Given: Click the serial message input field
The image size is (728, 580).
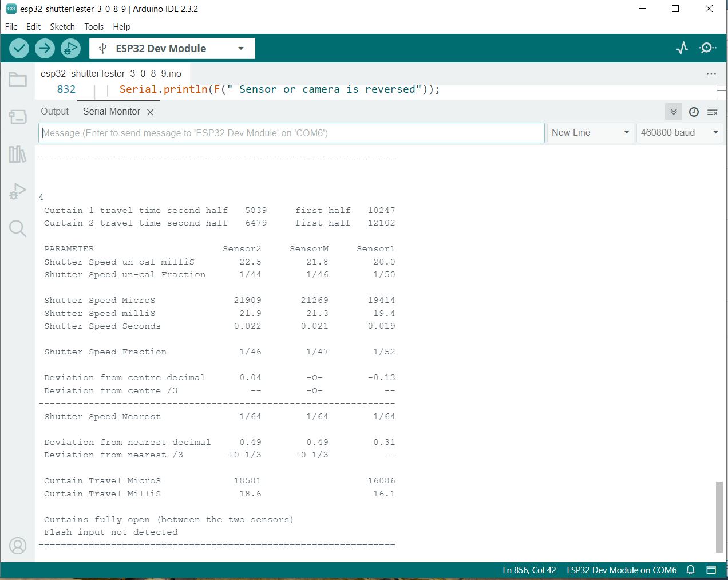Looking at the screenshot, I should click(291, 133).
